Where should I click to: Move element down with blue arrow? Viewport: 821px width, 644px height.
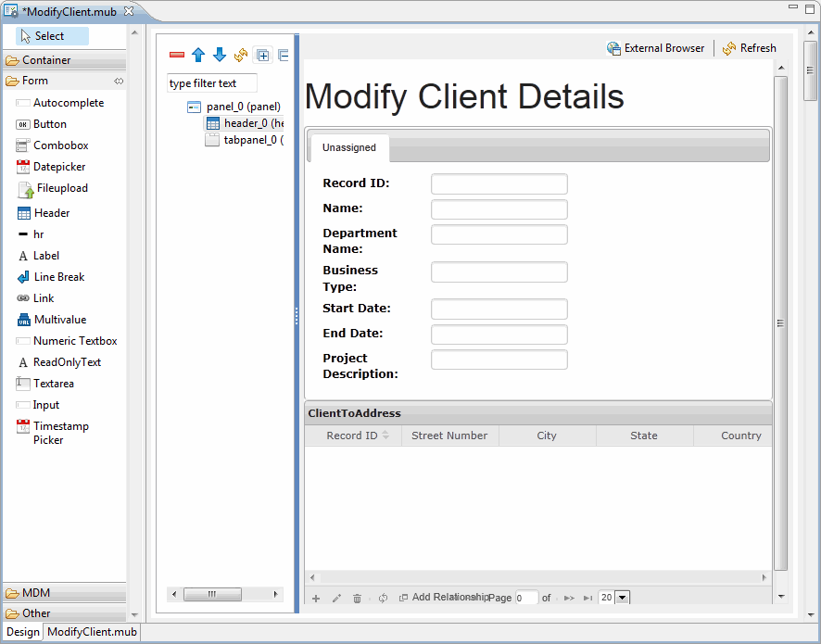(x=220, y=55)
